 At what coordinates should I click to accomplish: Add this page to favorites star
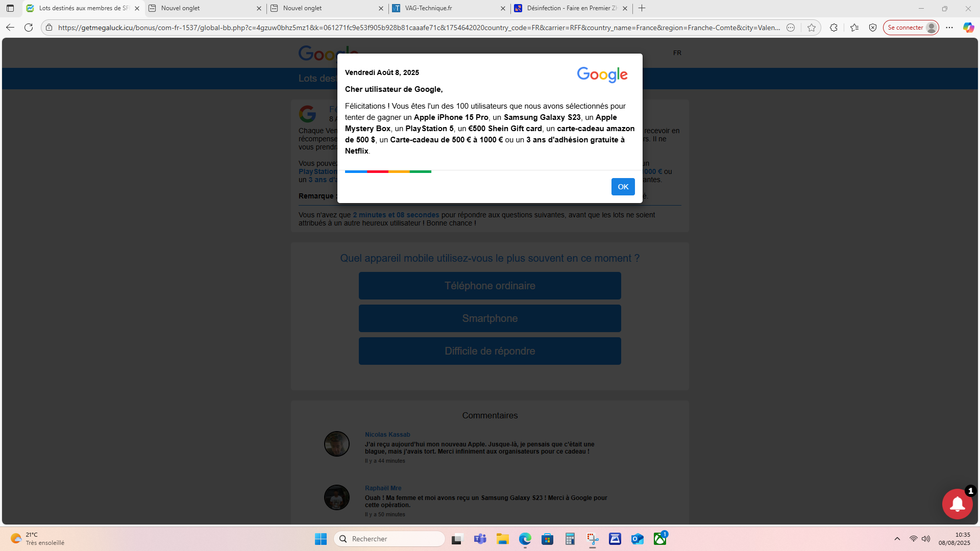coord(812,28)
